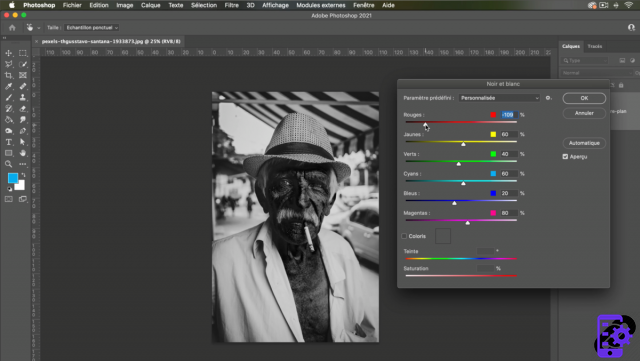The height and width of the screenshot is (361, 640).
Task: Click the Verts slider handle
Action: (459, 163)
